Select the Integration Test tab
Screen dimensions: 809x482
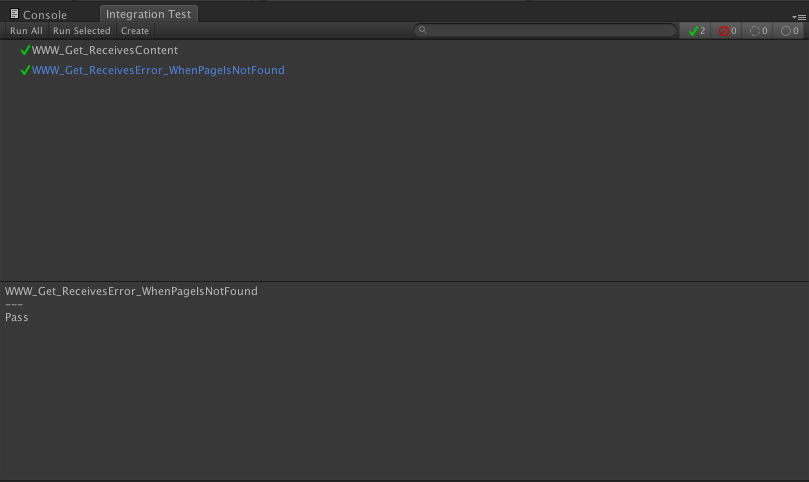[x=149, y=14]
